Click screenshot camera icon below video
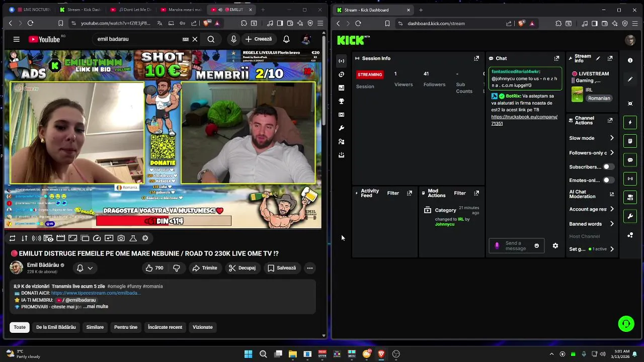This screenshot has width=644, height=362. tap(121, 238)
